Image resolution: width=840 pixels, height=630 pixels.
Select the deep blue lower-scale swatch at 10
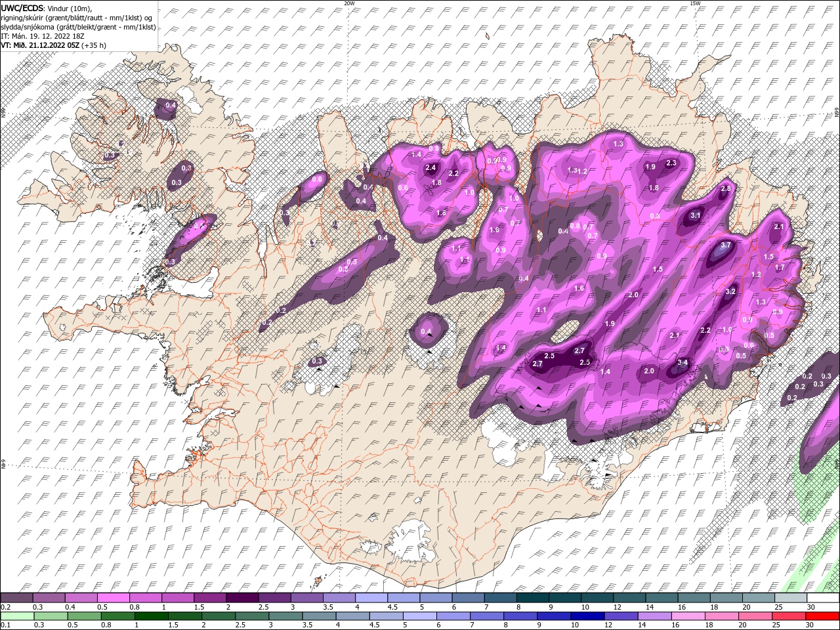point(587,616)
